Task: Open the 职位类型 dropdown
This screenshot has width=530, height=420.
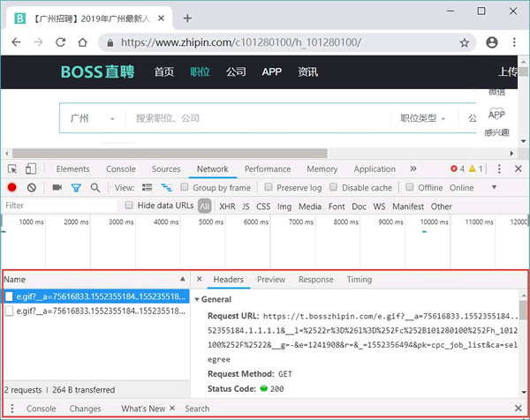Action: click(x=423, y=118)
